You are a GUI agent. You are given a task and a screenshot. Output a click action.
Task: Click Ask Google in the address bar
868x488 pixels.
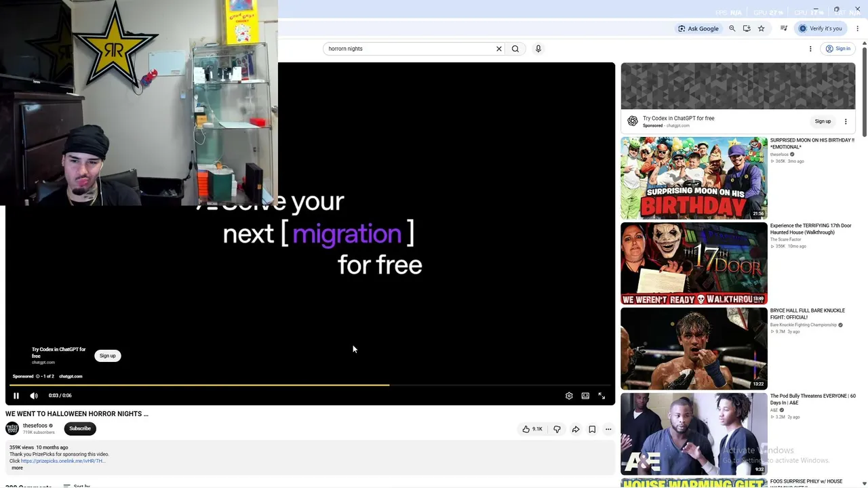tap(698, 28)
